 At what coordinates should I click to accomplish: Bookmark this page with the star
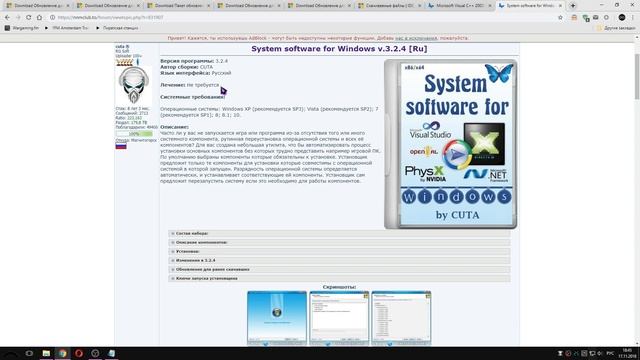[560, 18]
